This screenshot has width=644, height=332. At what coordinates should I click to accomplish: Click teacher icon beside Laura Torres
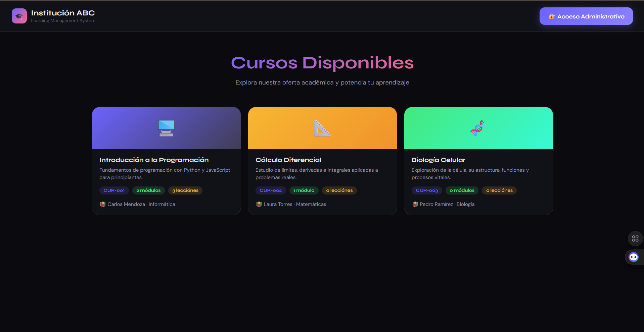coord(259,204)
